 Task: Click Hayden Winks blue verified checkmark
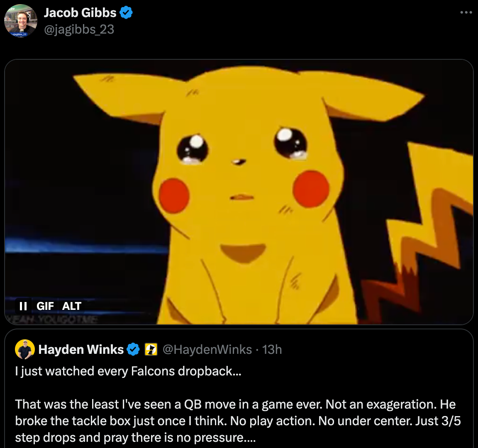133,350
